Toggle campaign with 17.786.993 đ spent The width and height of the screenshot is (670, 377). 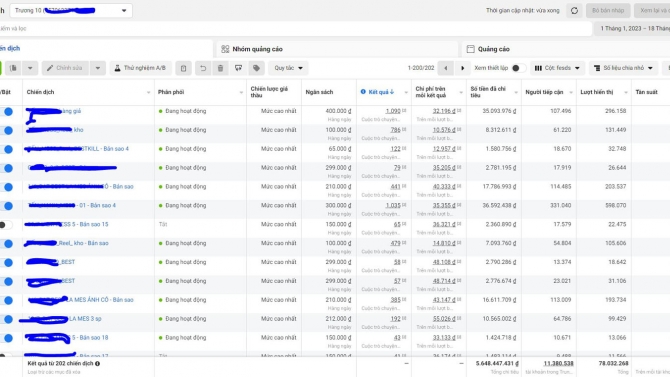click(6, 187)
